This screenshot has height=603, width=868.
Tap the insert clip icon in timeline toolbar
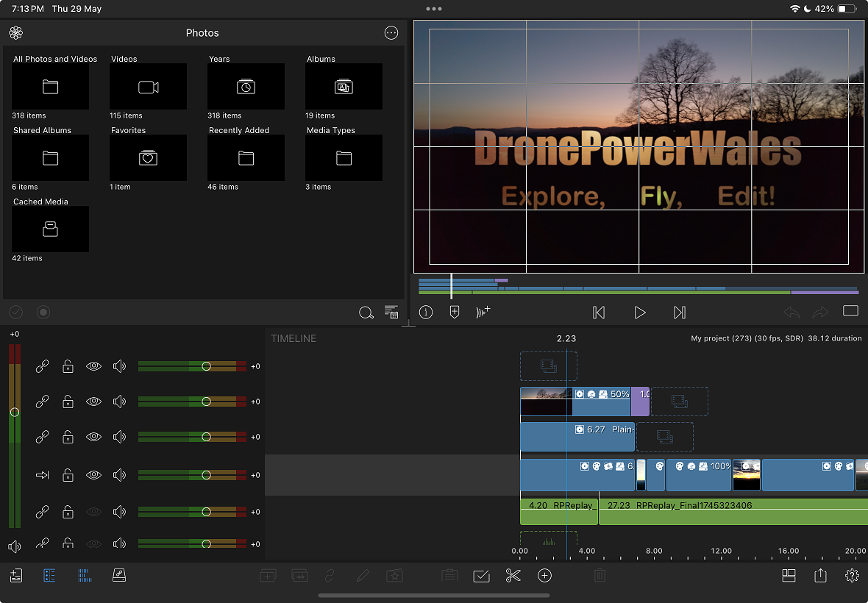(268, 576)
